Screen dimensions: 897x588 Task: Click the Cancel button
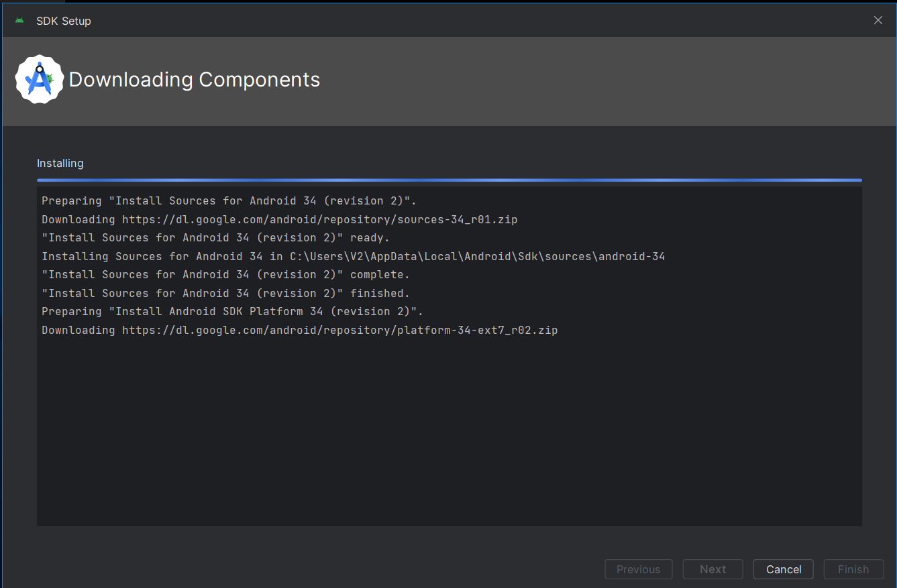click(783, 569)
